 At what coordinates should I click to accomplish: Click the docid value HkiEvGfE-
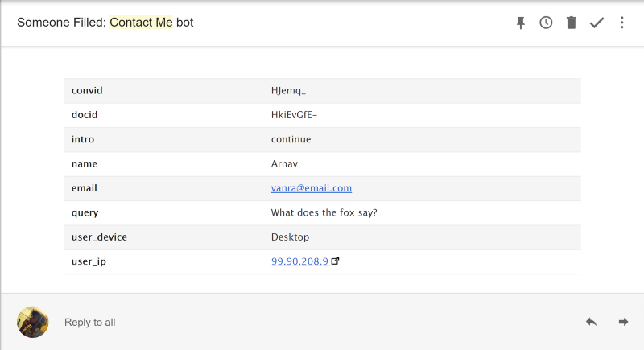click(294, 115)
